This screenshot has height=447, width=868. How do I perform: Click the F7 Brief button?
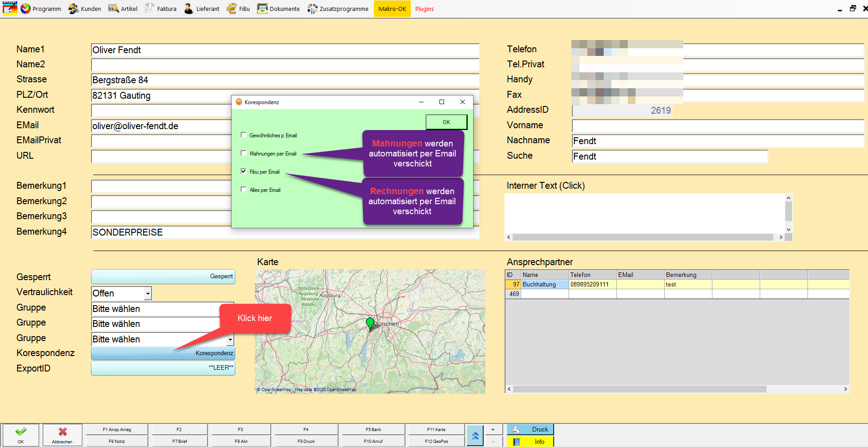(x=180, y=441)
